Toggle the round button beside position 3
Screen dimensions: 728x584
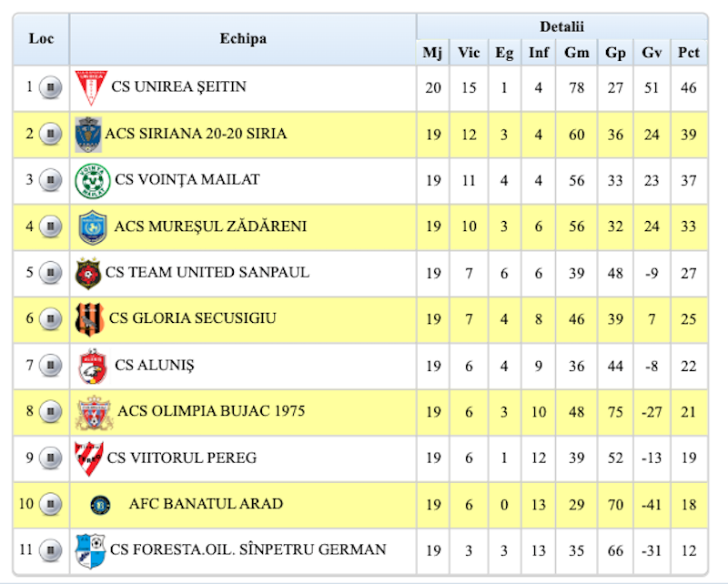(x=50, y=181)
